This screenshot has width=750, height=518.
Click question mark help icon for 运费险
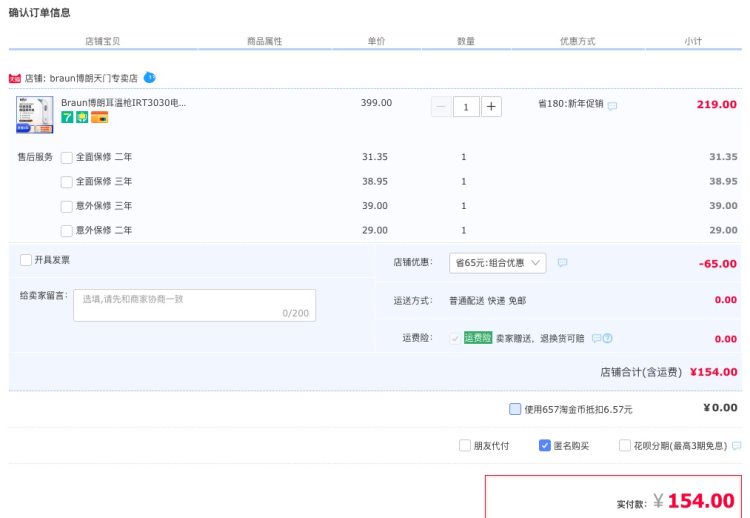[x=607, y=338]
